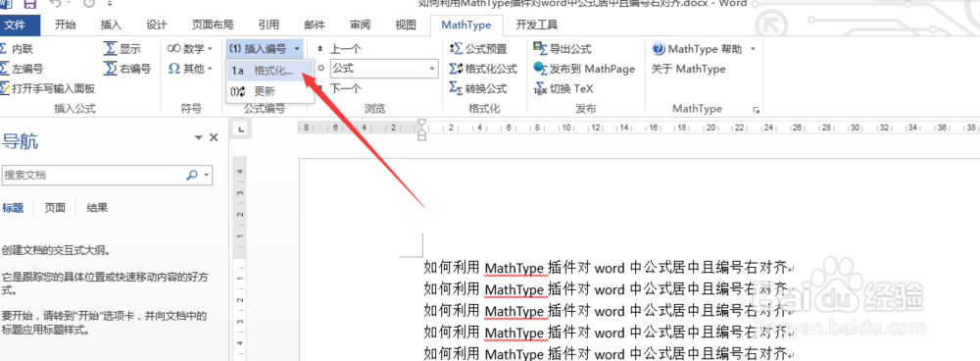Switch to the 引用 ribbon tab
The height and width of the screenshot is (361, 980).
(269, 26)
